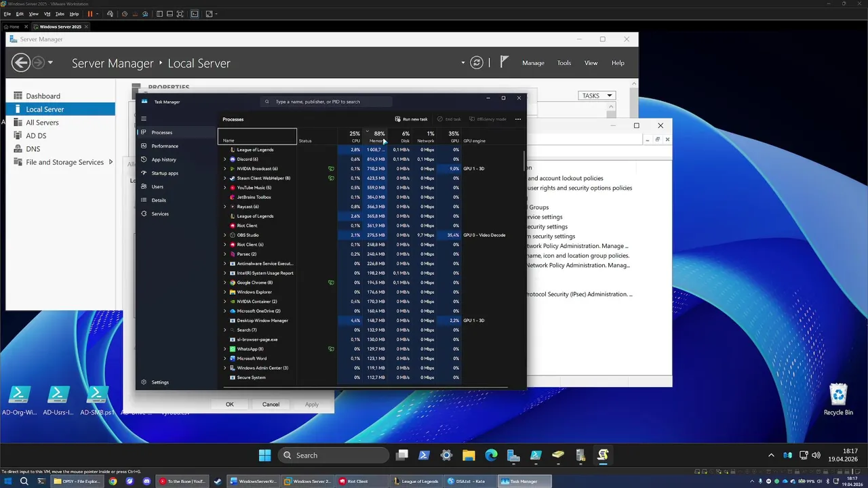Open the TASKS dropdown in Properties

[597, 96]
